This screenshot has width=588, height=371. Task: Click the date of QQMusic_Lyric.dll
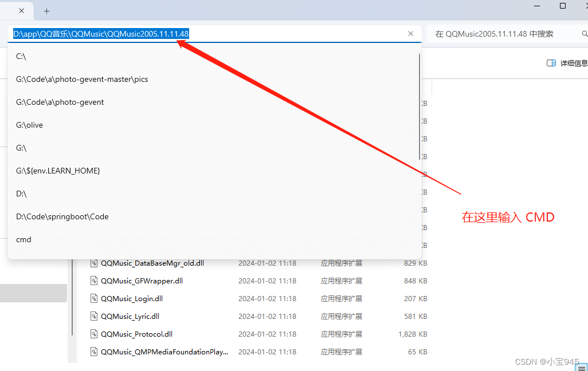click(268, 316)
